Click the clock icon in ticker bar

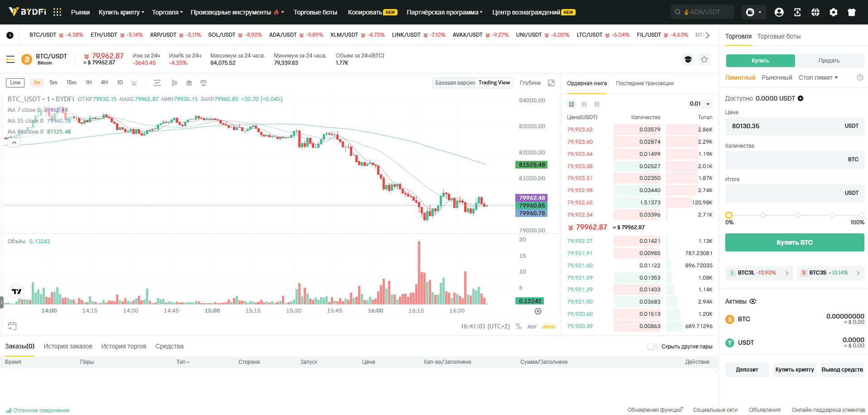[10, 35]
